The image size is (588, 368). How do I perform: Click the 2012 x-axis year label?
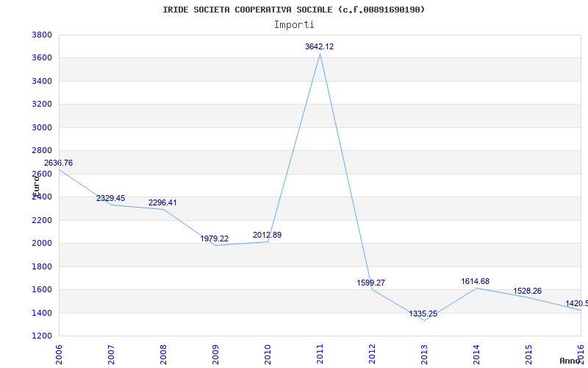[372, 355]
